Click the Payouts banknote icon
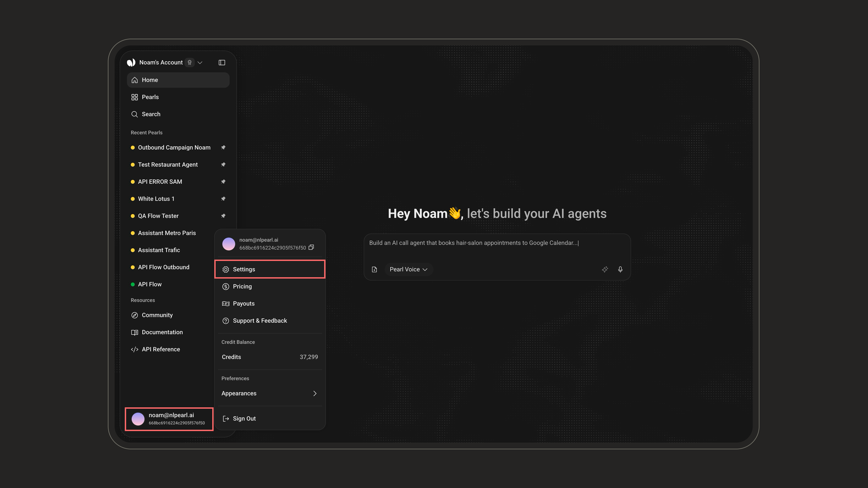The height and width of the screenshot is (488, 868). pos(225,304)
